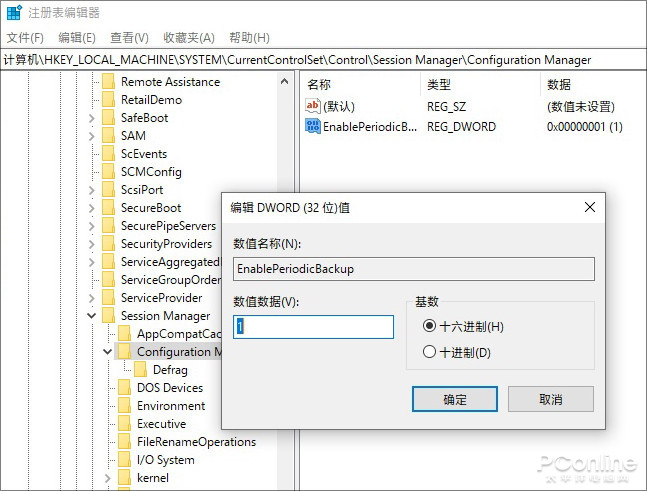The width and height of the screenshot is (647, 491).
Task: Select the Configuration Manager folder icon
Action: [125, 352]
